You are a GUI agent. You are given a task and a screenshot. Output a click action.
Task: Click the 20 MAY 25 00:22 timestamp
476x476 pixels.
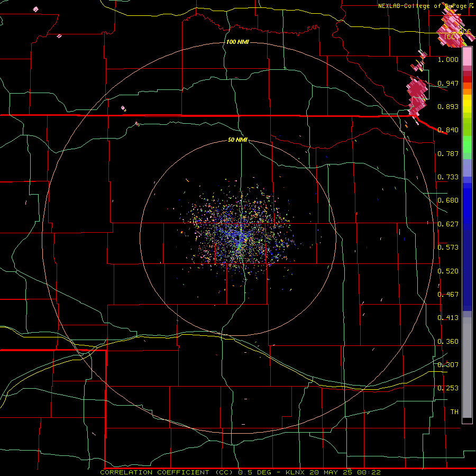point(345,472)
